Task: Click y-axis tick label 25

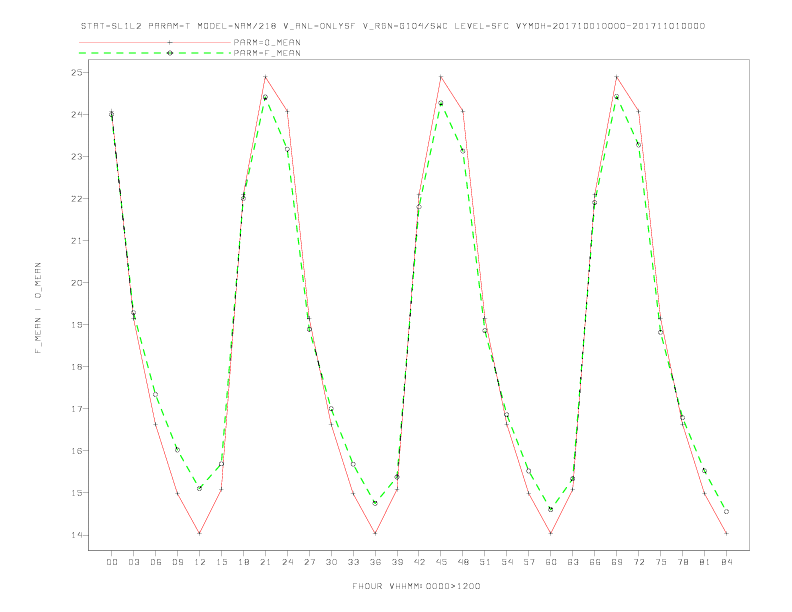Action: pyautogui.click(x=77, y=72)
